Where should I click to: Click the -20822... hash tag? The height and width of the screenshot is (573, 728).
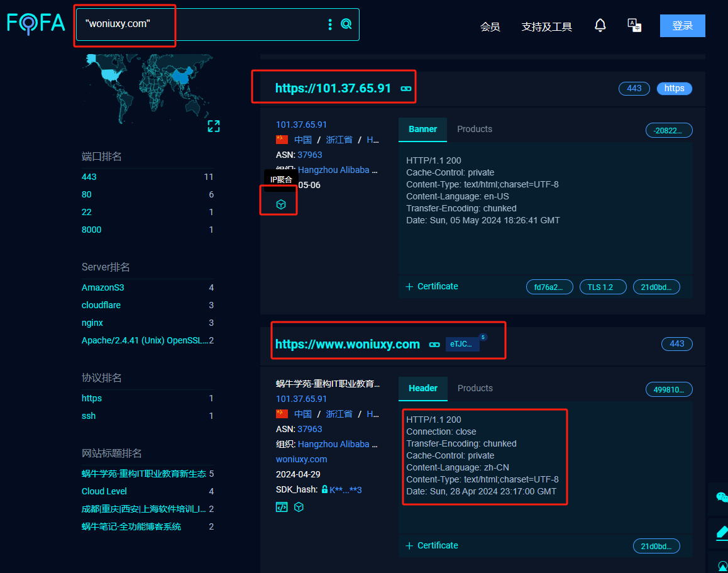(669, 130)
